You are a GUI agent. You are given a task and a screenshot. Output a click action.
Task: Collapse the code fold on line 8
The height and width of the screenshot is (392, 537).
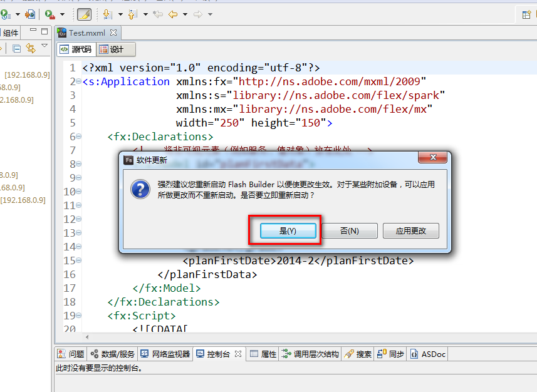coord(79,164)
